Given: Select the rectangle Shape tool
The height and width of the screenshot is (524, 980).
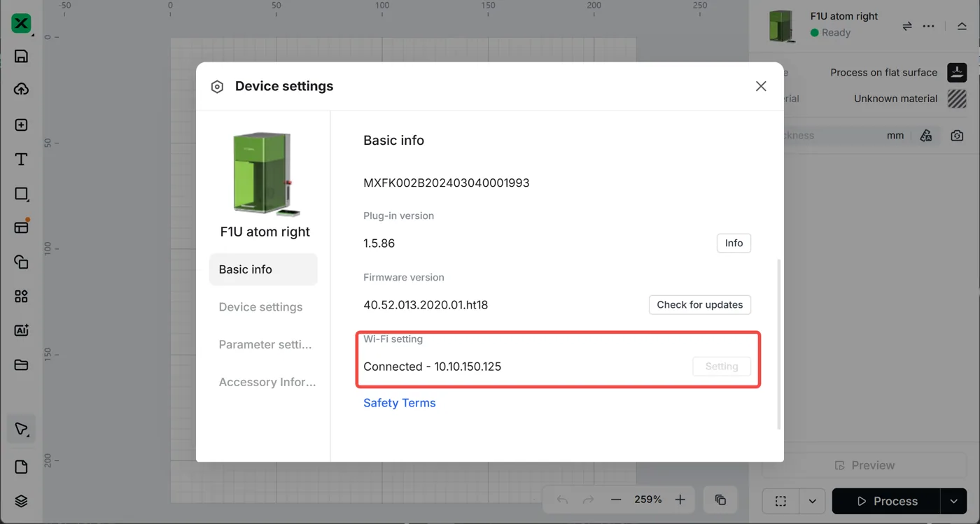Looking at the screenshot, I should [x=21, y=194].
